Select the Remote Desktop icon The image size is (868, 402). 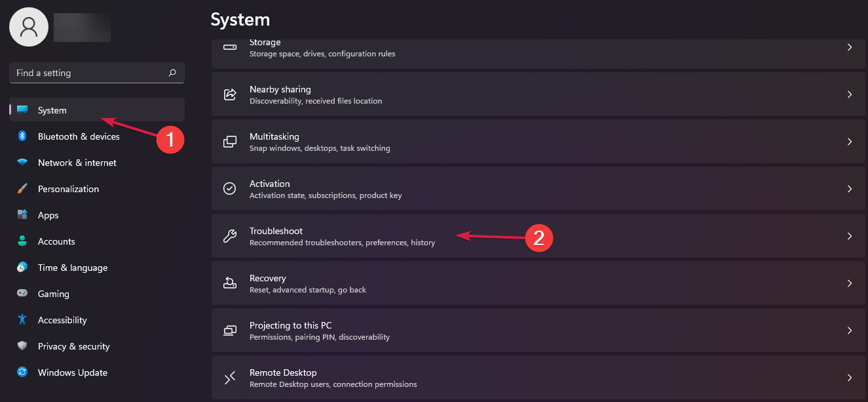(229, 377)
